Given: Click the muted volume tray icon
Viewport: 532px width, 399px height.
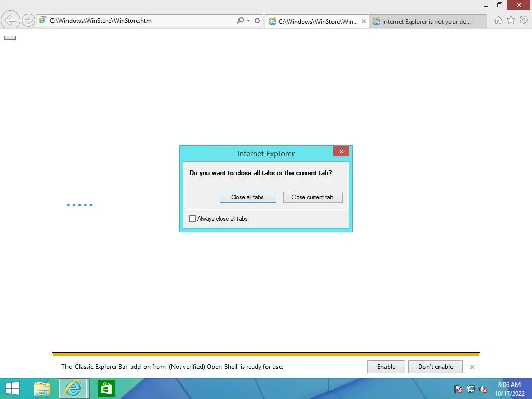Looking at the screenshot, I should [483, 389].
